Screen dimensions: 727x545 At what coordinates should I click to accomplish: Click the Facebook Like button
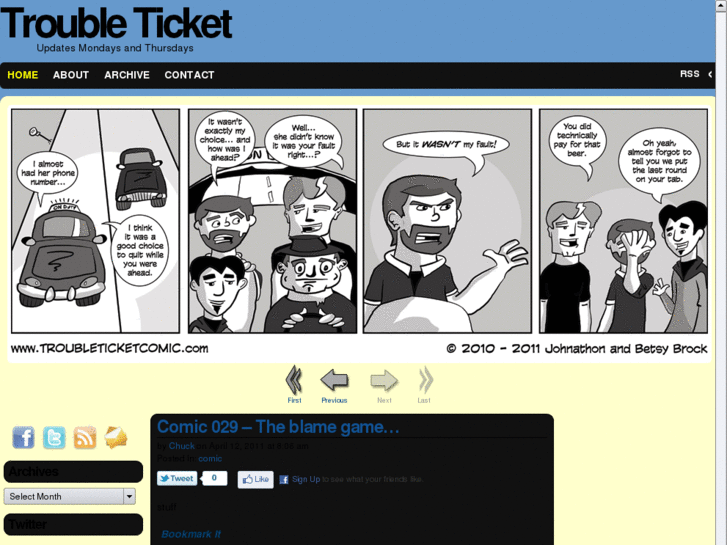coord(255,479)
